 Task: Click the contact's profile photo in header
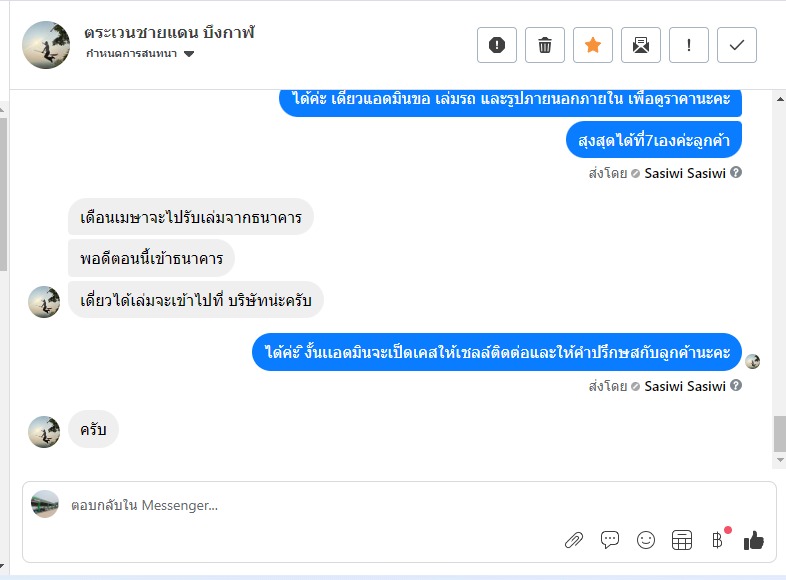tap(46, 45)
